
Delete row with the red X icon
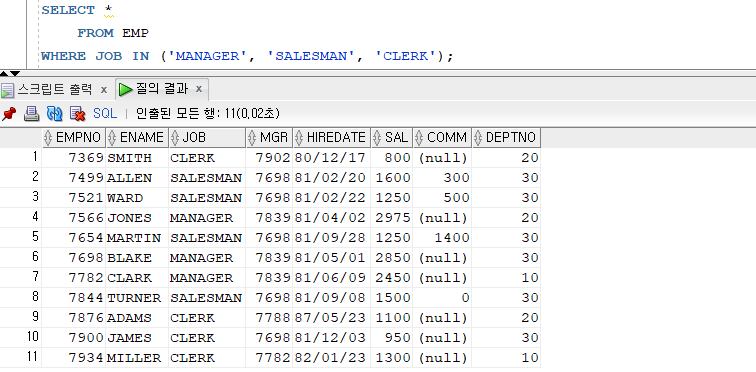pos(78,114)
